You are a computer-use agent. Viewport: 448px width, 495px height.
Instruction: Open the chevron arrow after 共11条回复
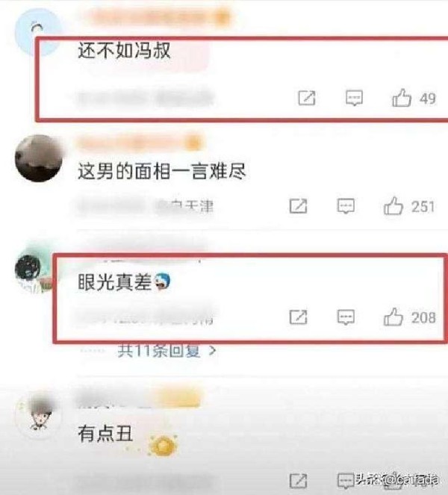coord(213,351)
